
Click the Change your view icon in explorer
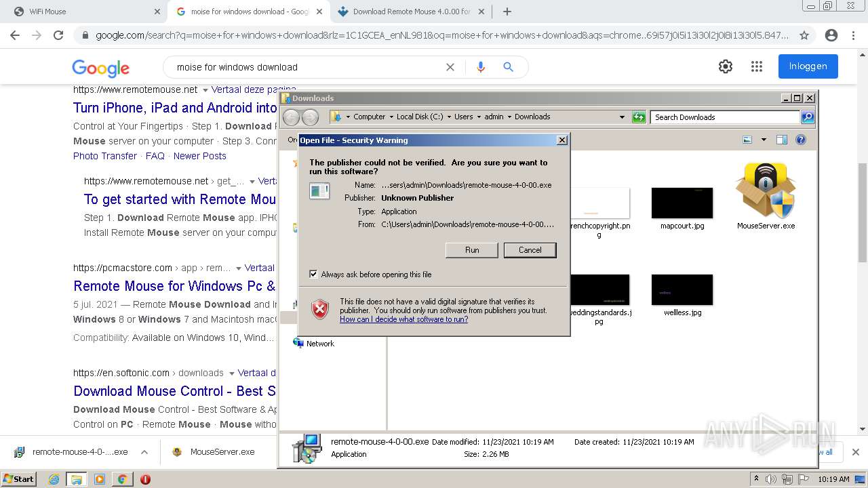tap(747, 140)
